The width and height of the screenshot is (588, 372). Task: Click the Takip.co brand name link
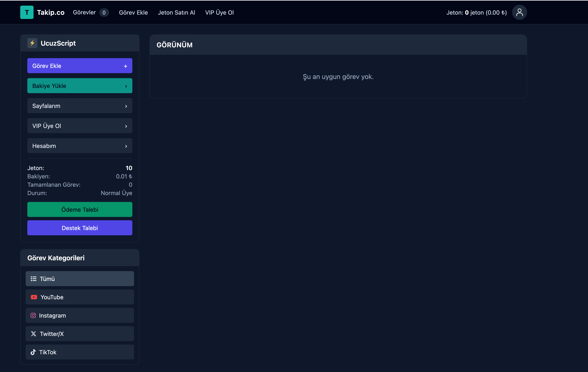[x=51, y=13]
